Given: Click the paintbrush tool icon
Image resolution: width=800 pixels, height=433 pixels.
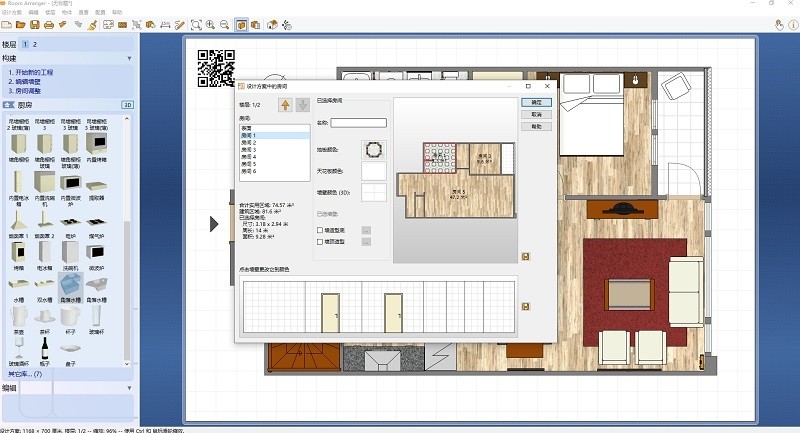Looking at the screenshot, I should click(x=92, y=24).
